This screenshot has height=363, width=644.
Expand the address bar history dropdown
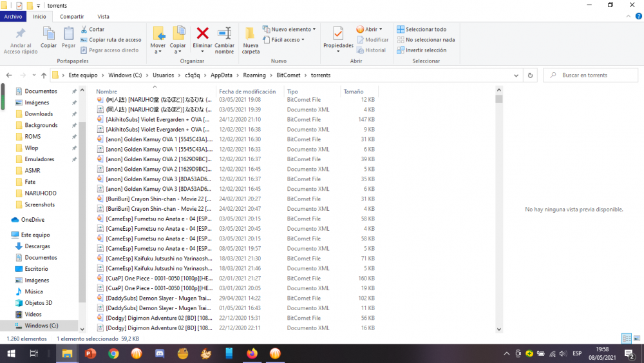[x=516, y=75]
